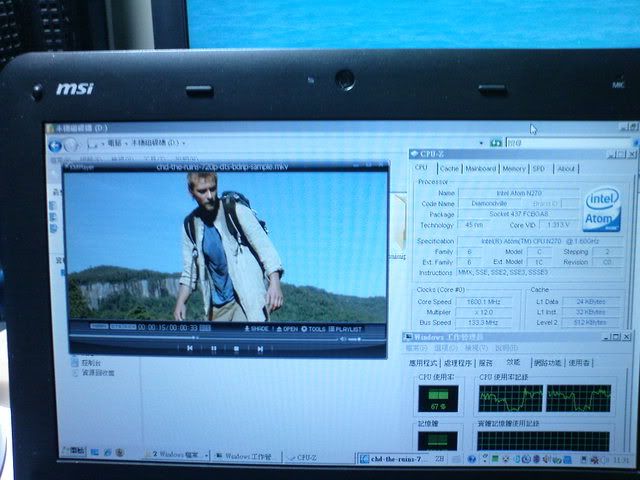Expand the Explorer address path dropdown arrow

482,143
